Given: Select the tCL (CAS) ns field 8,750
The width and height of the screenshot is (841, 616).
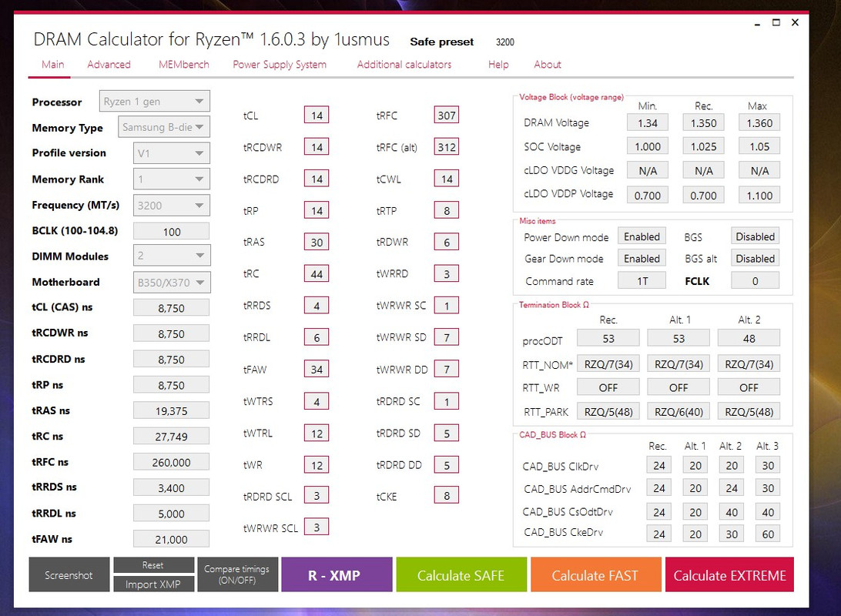Looking at the screenshot, I should click(x=171, y=308).
